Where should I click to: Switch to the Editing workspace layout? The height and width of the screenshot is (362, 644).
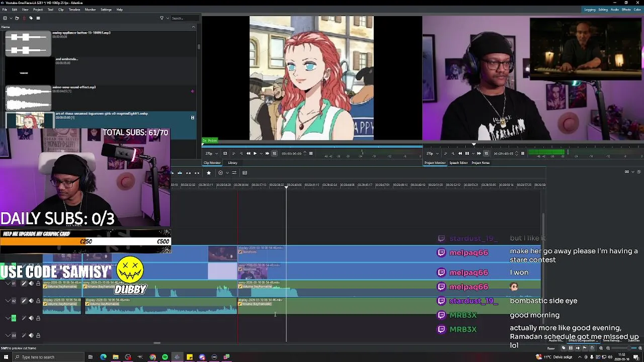[x=603, y=10]
